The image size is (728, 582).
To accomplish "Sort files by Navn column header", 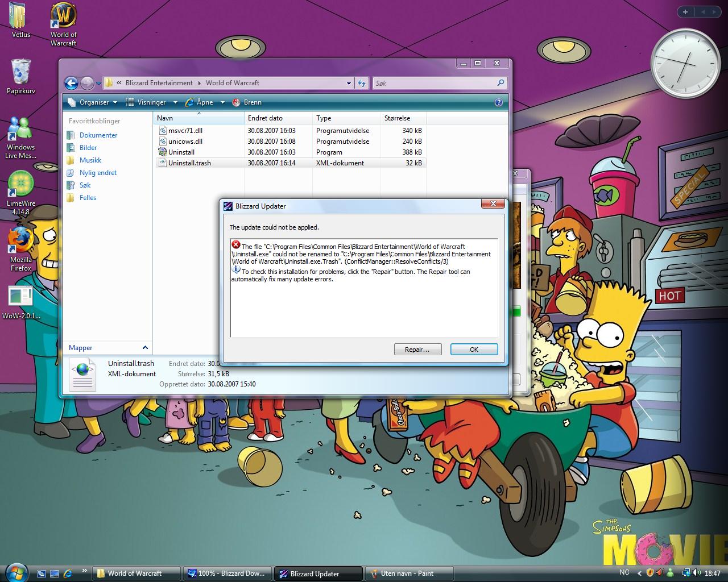I will tap(198, 118).
